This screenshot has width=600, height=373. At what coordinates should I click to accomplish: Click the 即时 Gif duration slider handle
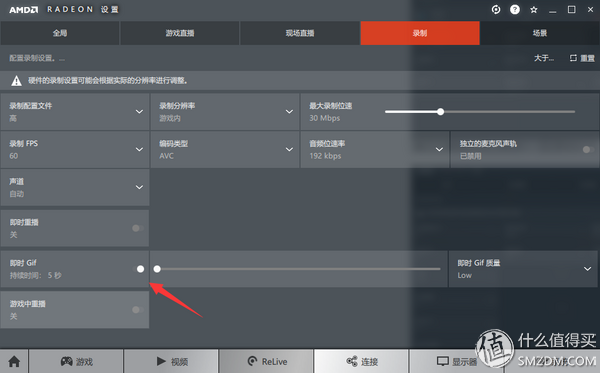pos(157,269)
